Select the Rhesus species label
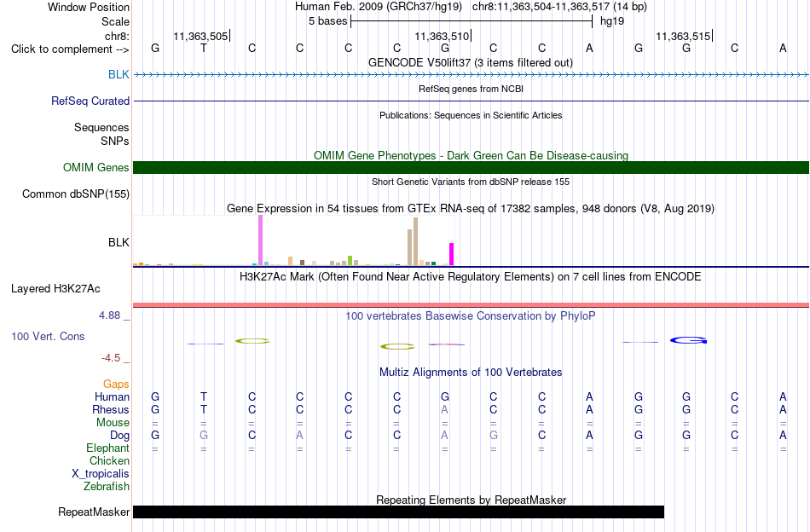 pyautogui.click(x=111, y=409)
